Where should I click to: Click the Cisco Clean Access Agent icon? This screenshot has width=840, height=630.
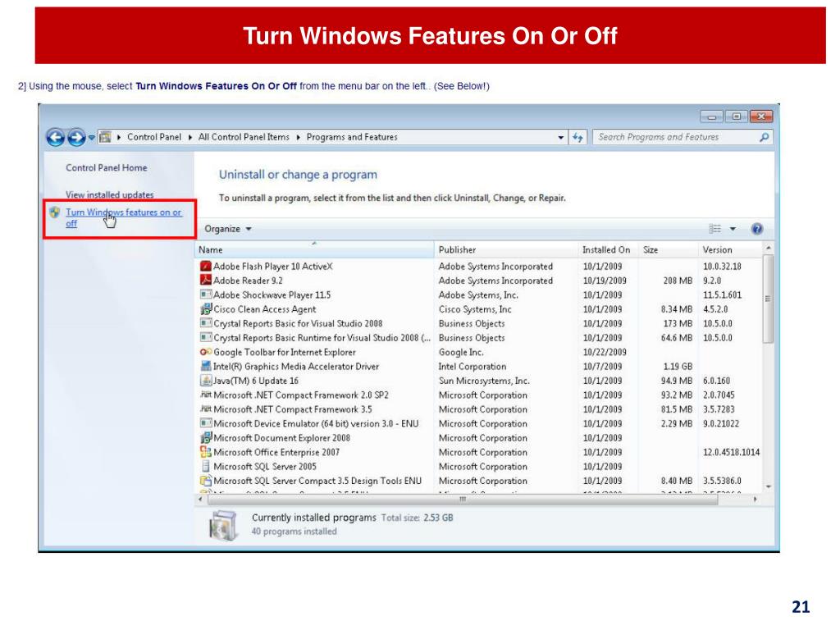coord(206,309)
